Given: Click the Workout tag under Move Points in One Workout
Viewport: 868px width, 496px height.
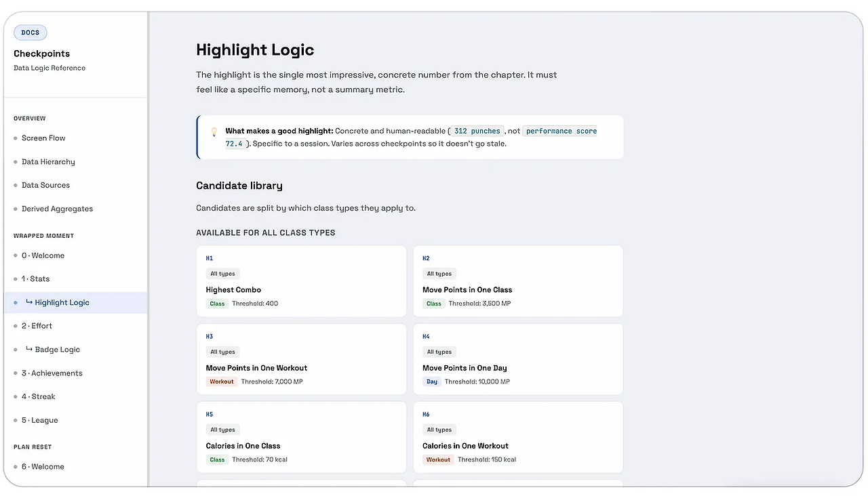Looking at the screenshot, I should coord(222,381).
